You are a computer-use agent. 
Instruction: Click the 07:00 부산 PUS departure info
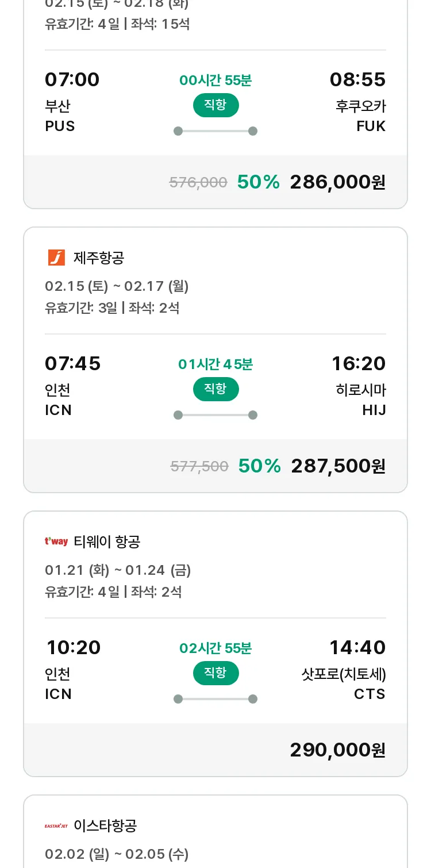click(x=72, y=102)
